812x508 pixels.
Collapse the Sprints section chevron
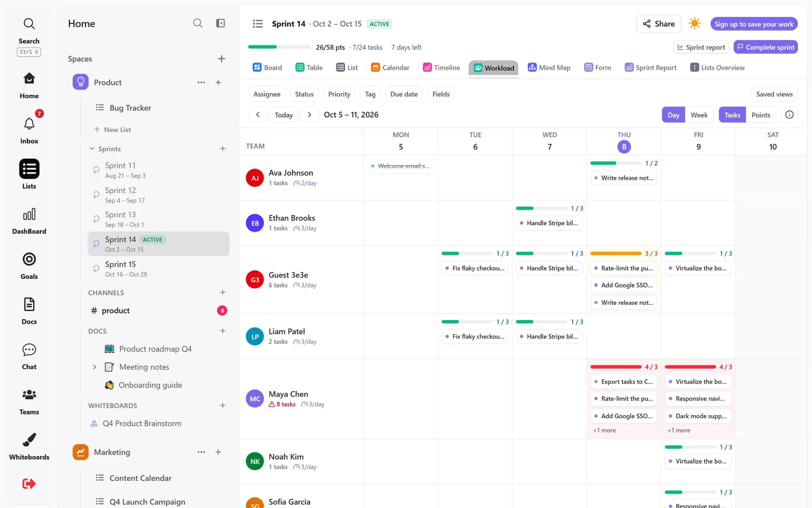click(x=92, y=149)
